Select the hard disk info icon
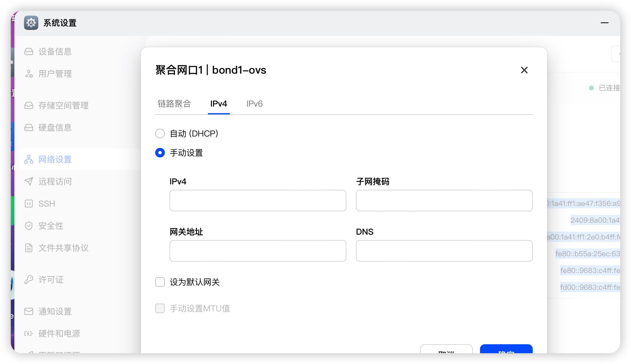Viewport: 631px width, 364px height. 29,128
